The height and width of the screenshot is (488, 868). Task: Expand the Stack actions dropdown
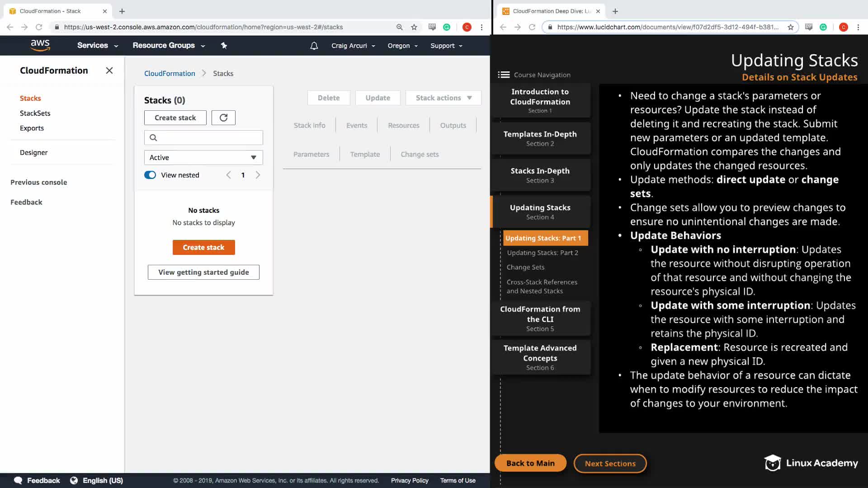tap(443, 98)
